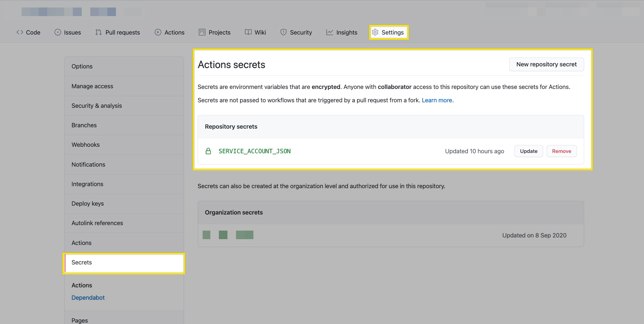This screenshot has height=324, width=644.
Task: Go to Branches settings
Action: tap(124, 125)
